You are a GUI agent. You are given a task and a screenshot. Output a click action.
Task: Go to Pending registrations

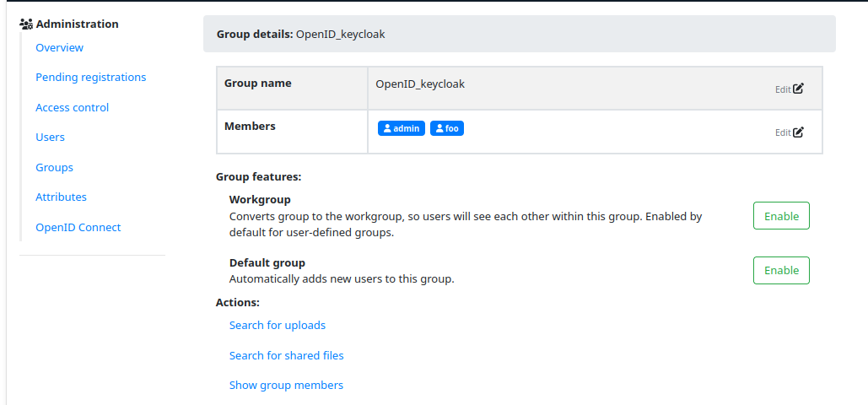click(91, 77)
